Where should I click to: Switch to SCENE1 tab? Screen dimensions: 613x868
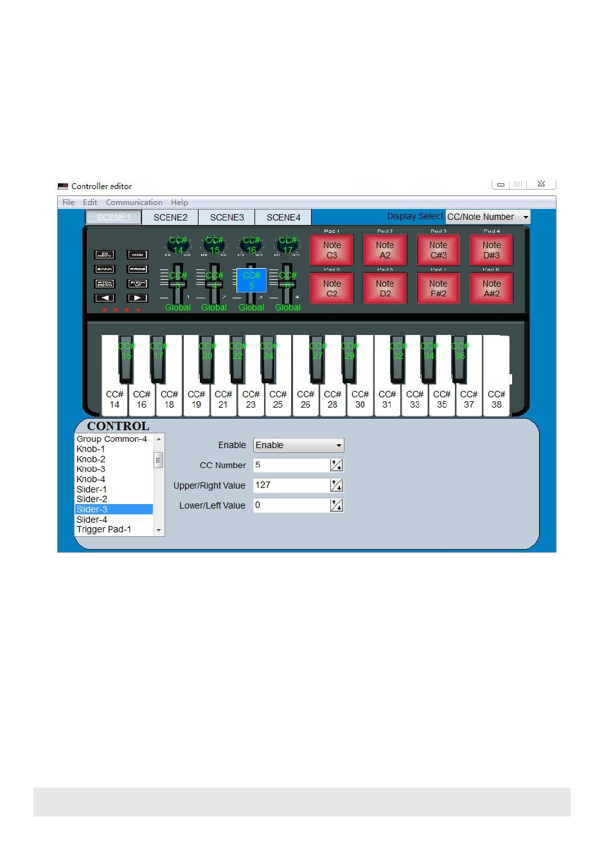[x=114, y=217]
